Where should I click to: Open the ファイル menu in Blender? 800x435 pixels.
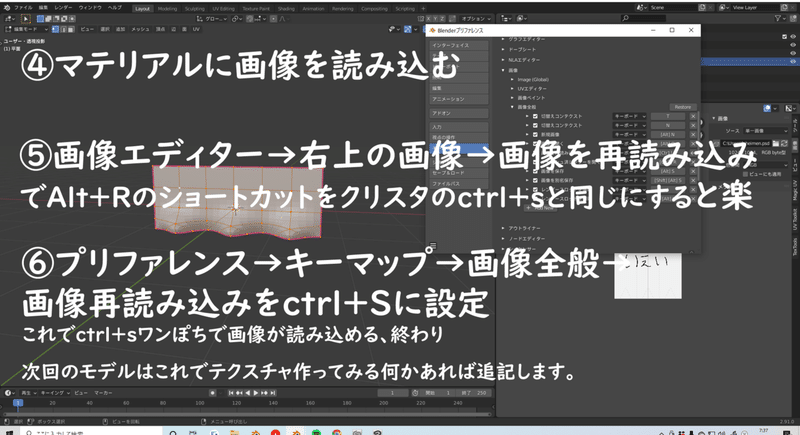click(23, 8)
